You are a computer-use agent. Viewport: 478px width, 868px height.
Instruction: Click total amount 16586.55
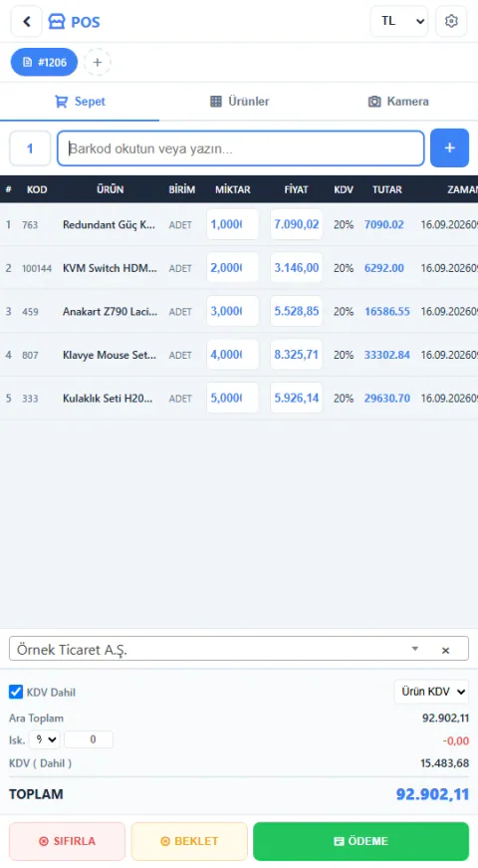(x=386, y=311)
